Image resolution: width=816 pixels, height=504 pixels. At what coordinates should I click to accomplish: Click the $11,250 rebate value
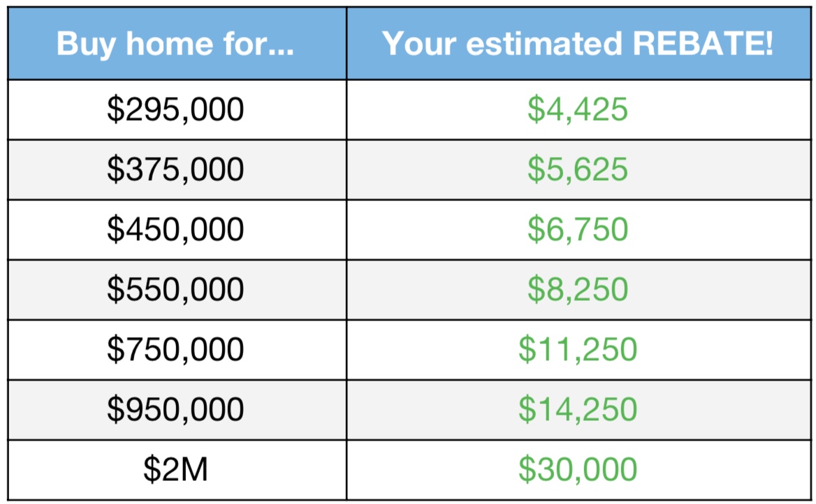point(578,350)
